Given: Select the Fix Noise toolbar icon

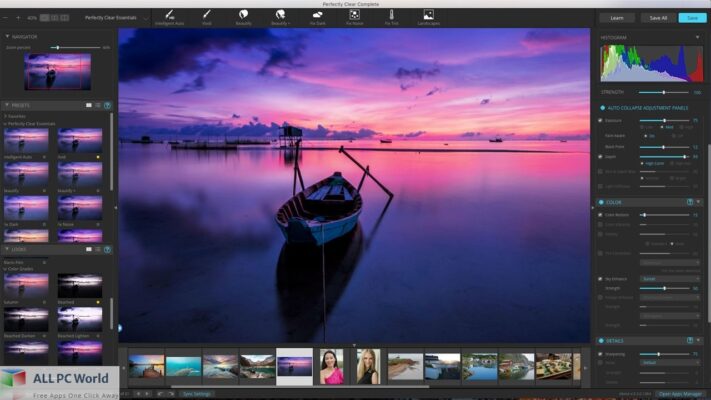Looking at the screenshot, I should tap(355, 15).
